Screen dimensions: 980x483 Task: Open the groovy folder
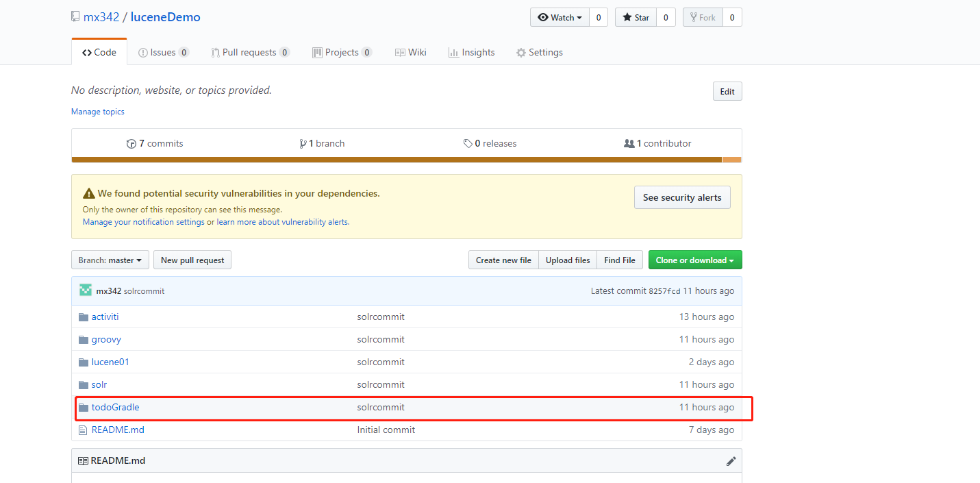(106, 339)
